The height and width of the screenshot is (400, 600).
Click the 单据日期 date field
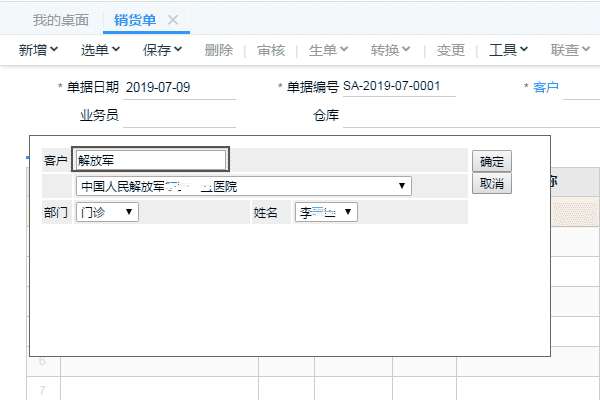tap(180, 87)
